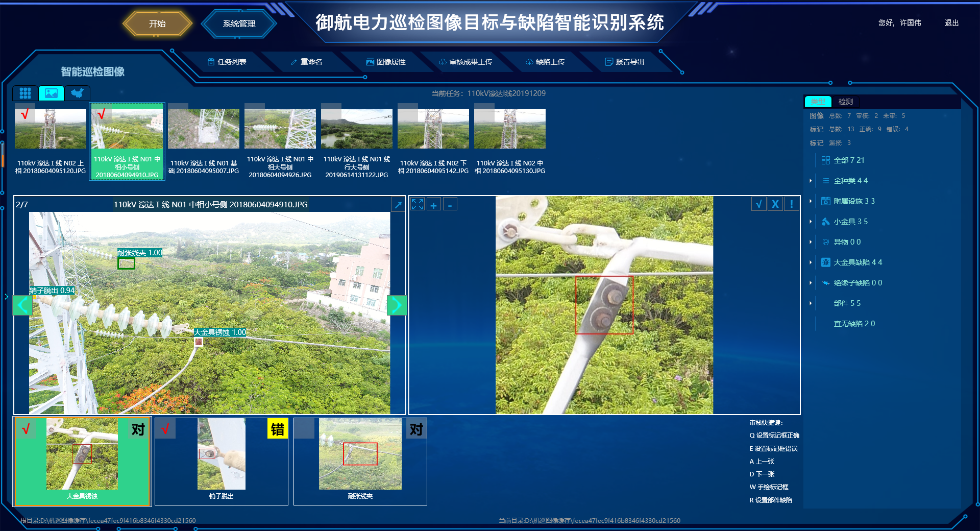The width and height of the screenshot is (980, 531).
Task: Click the 系统管理 button
Action: pyautogui.click(x=239, y=23)
